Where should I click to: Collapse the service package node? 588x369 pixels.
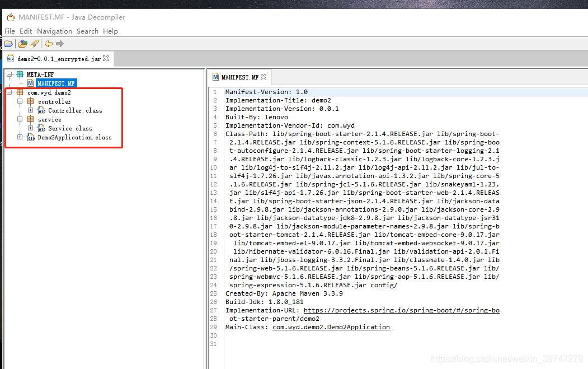click(x=20, y=119)
